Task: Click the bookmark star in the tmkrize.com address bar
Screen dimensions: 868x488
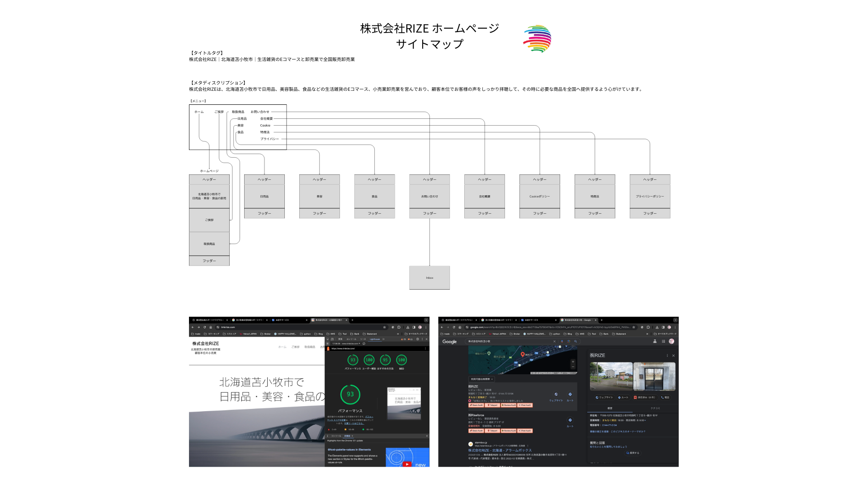Action: (x=385, y=327)
